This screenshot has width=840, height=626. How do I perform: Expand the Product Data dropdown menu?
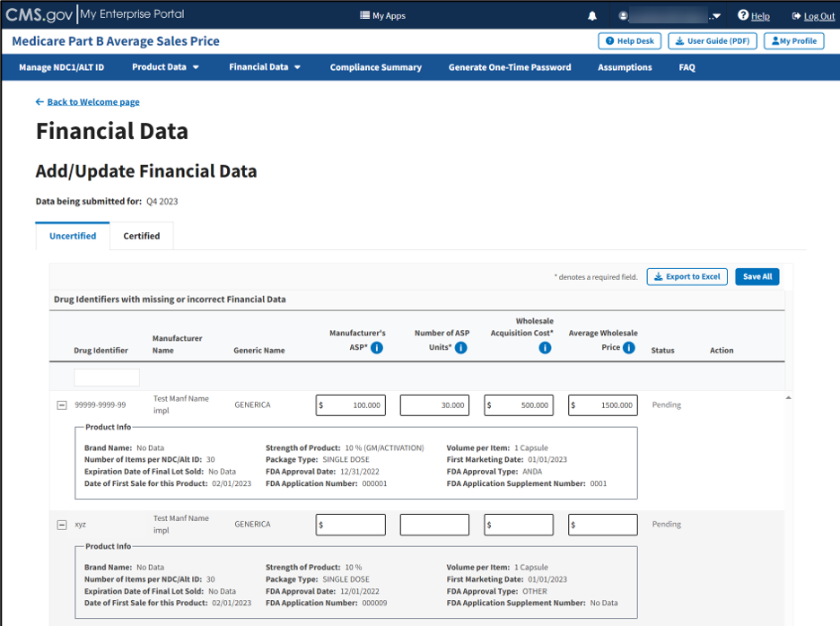point(165,67)
